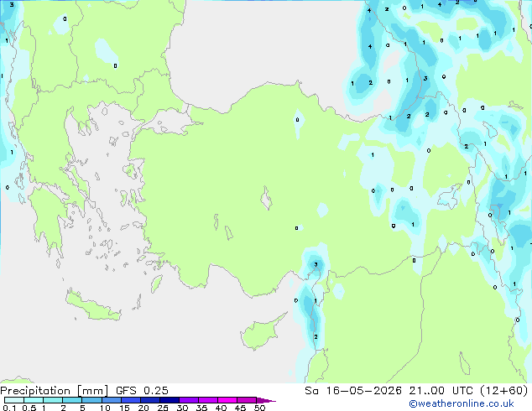Click the '45' legend value label

pos(240,408)
